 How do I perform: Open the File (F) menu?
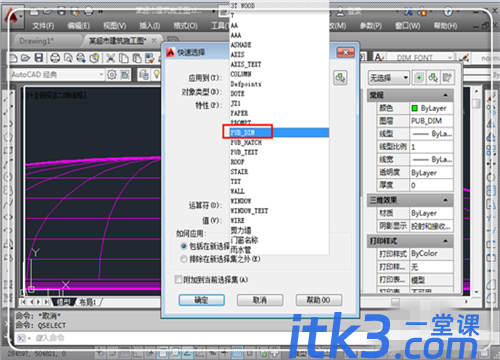pos(43,26)
